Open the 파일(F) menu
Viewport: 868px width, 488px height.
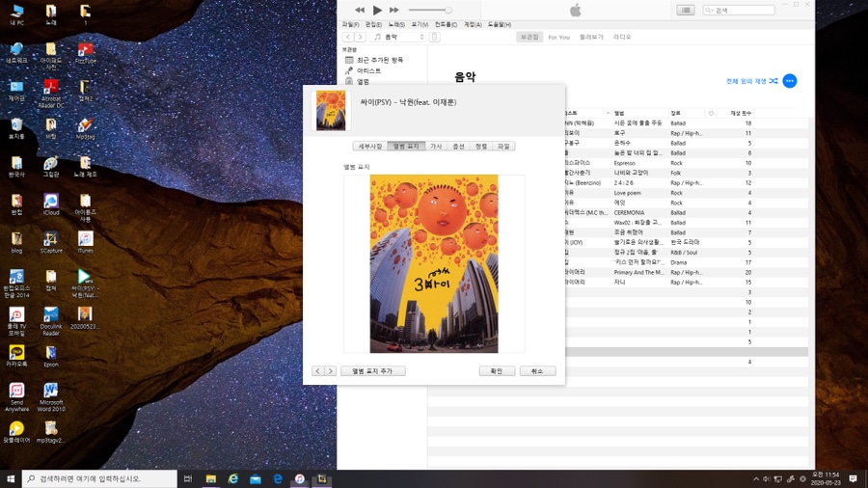click(350, 24)
